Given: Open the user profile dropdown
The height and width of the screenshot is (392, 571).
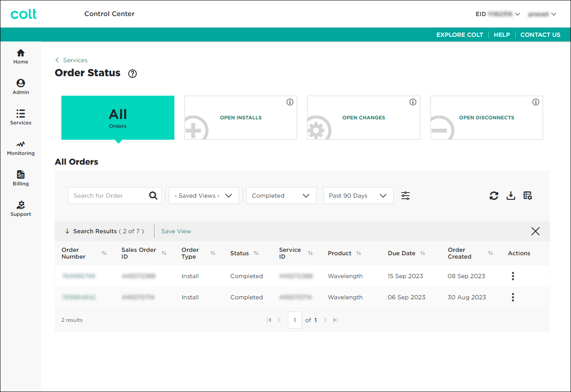Looking at the screenshot, I should 542,14.
